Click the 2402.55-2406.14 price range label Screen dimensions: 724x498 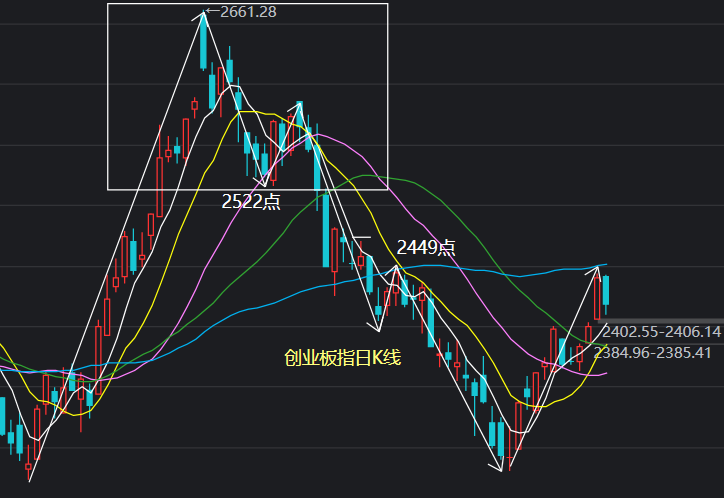click(x=661, y=331)
